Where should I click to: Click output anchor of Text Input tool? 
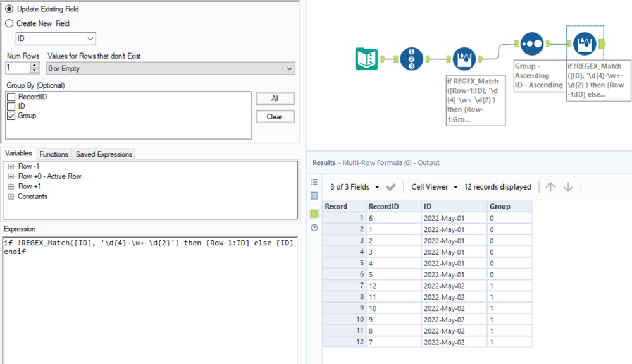[x=383, y=59]
